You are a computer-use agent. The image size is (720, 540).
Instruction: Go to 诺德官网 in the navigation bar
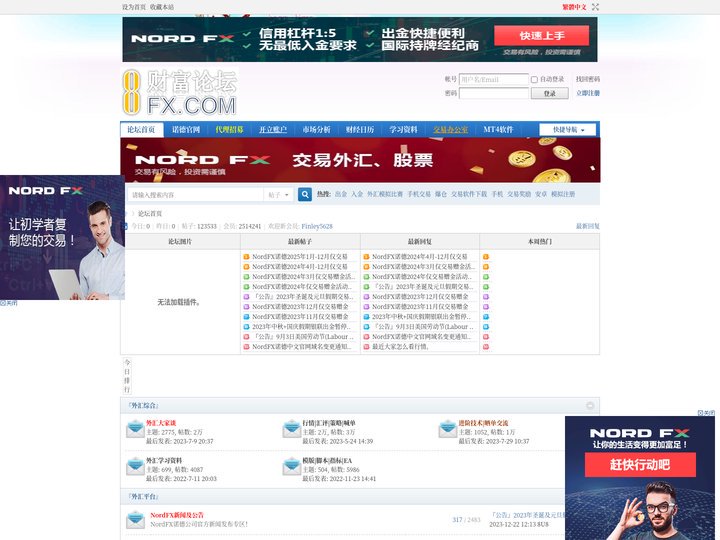pyautogui.click(x=186, y=129)
